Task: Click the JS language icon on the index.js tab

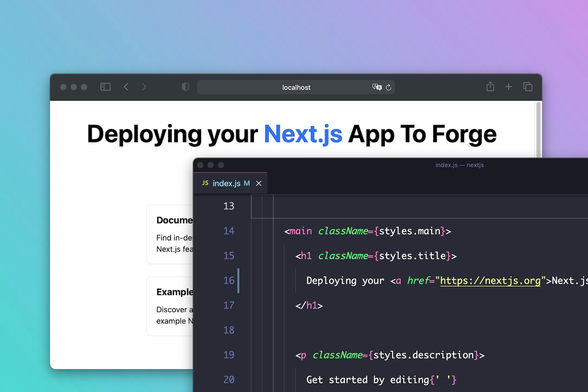Action: pos(206,183)
